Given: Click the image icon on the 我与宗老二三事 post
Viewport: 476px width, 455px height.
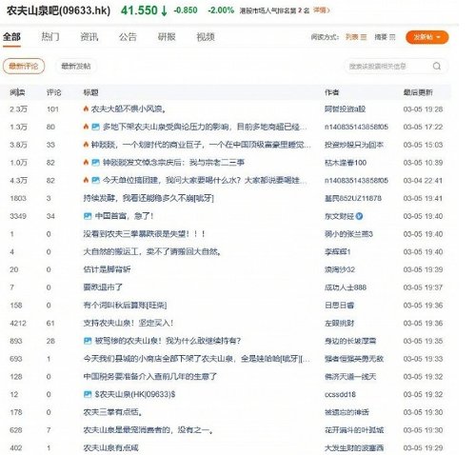Looking at the screenshot, I should coord(95,163).
